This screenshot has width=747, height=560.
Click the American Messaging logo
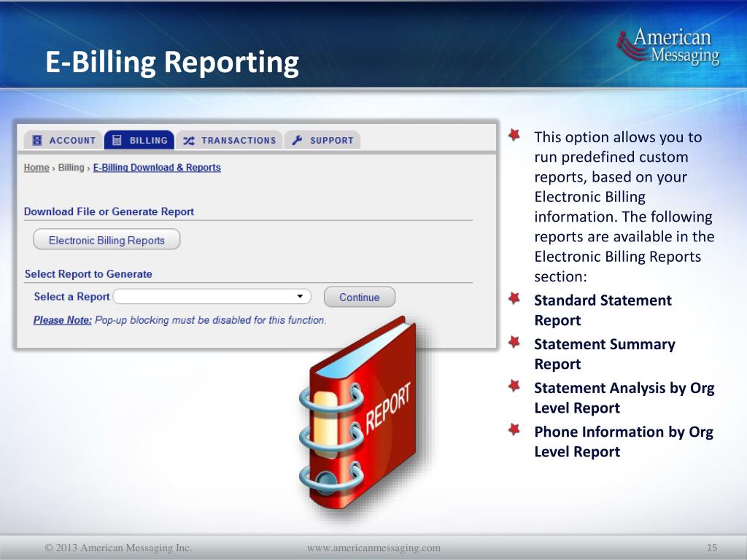[668, 46]
